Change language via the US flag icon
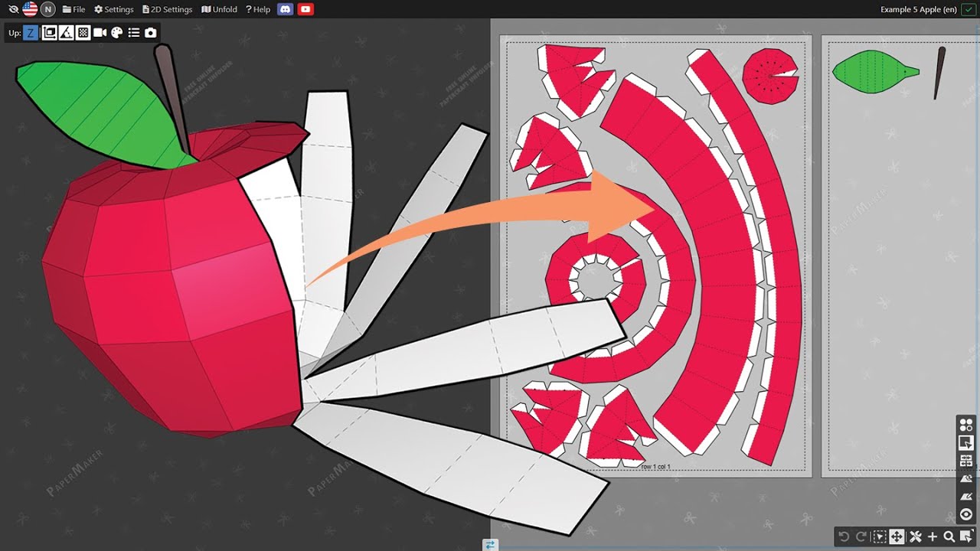Screen dimensions: 980x551 point(30,9)
